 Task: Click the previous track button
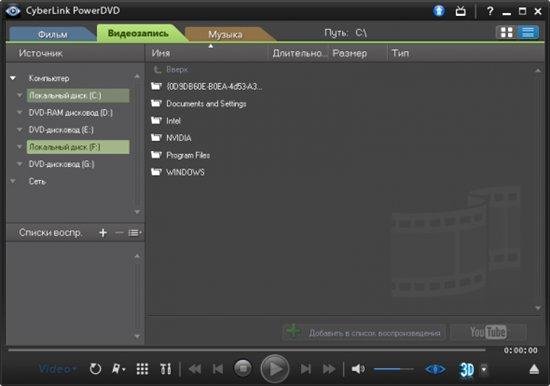tap(218, 369)
